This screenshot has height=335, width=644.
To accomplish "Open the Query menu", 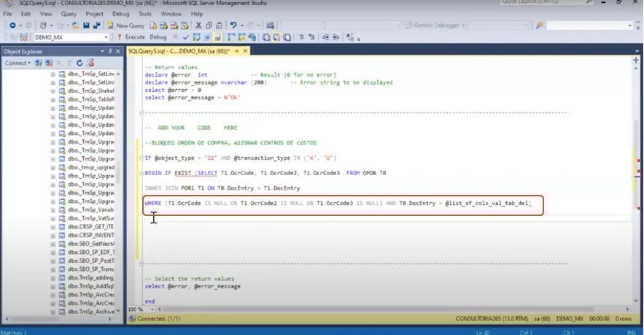I will [69, 14].
